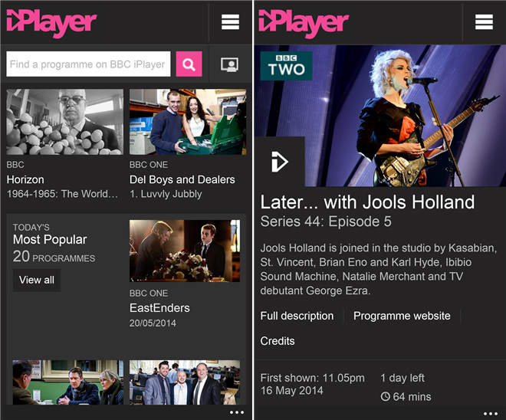
Task: Focus the Find a programme search field
Action: tap(88, 64)
